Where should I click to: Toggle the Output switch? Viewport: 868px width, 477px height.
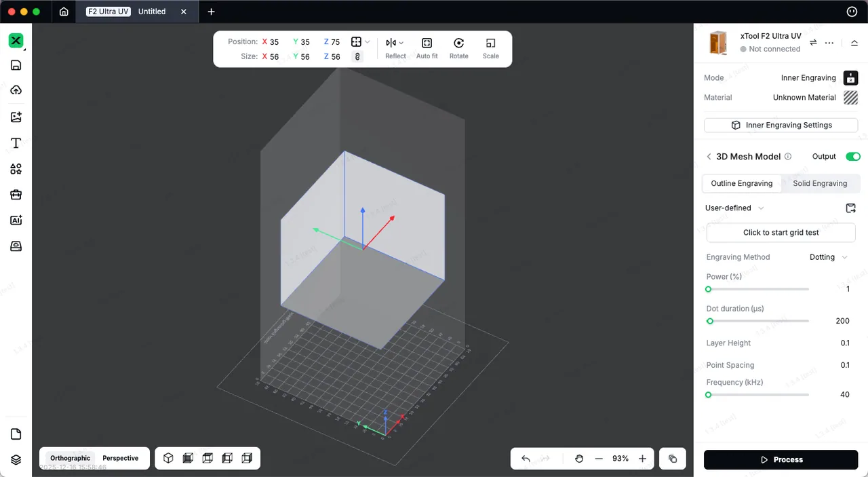point(853,157)
